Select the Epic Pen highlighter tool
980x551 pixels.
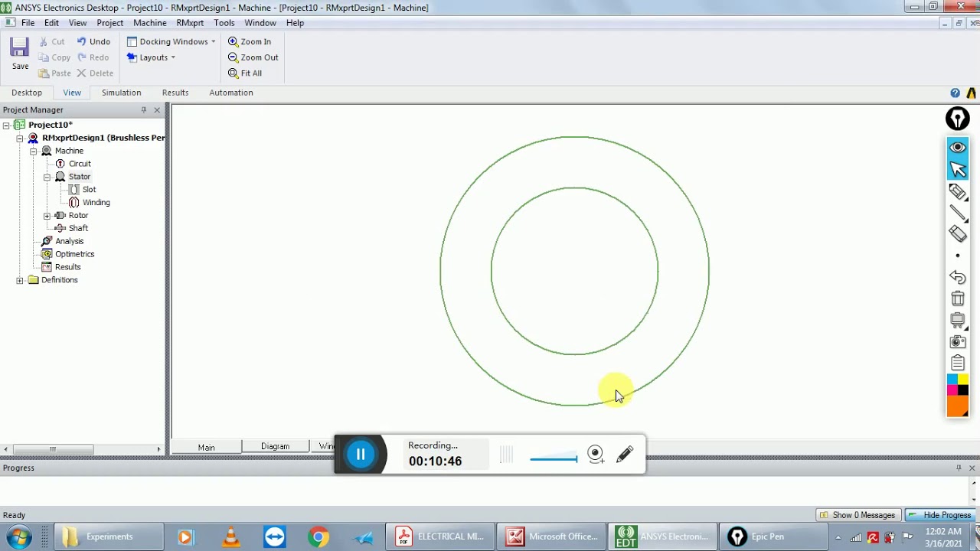point(958,191)
